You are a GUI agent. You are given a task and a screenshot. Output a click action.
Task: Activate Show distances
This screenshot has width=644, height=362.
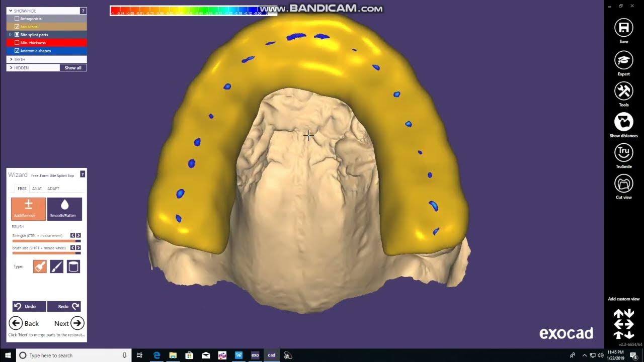623,122
